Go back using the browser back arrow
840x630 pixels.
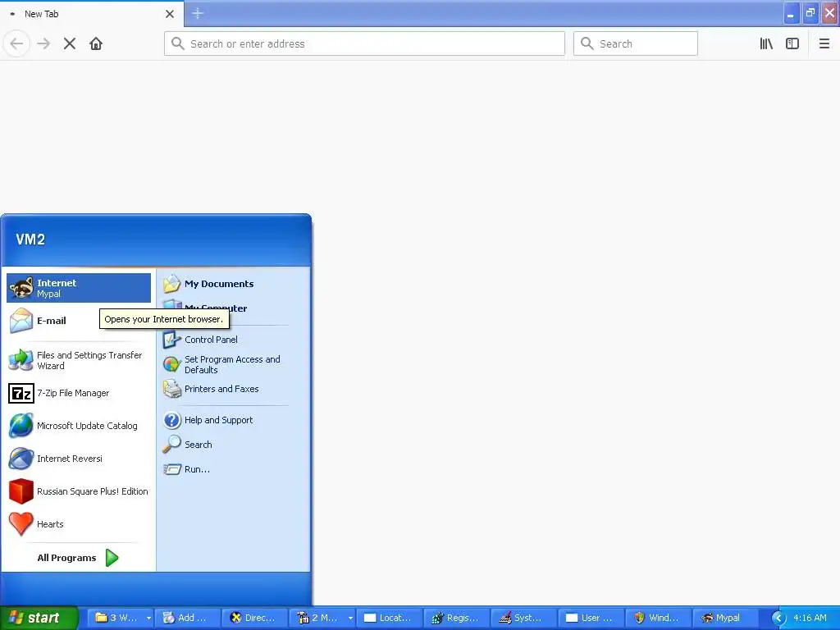pos(16,43)
